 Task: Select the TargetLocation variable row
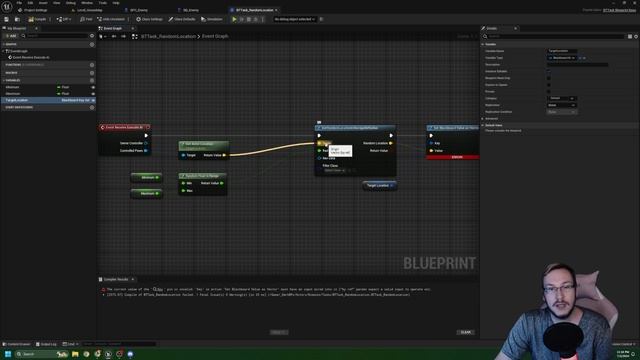[x=48, y=100]
